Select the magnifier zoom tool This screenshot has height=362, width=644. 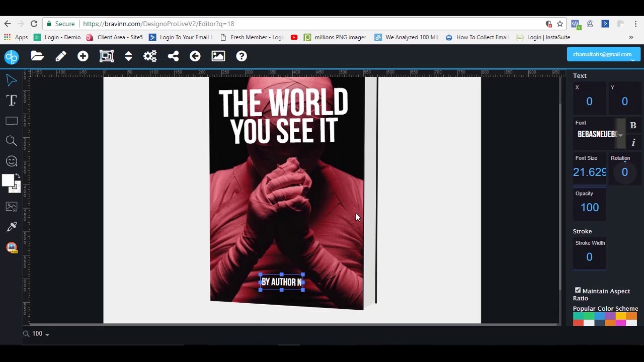[12, 141]
